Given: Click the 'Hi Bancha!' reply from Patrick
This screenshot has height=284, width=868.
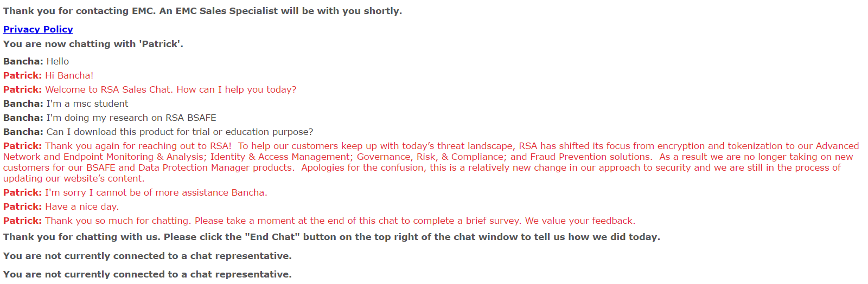Looking at the screenshot, I should pyautogui.click(x=69, y=75).
